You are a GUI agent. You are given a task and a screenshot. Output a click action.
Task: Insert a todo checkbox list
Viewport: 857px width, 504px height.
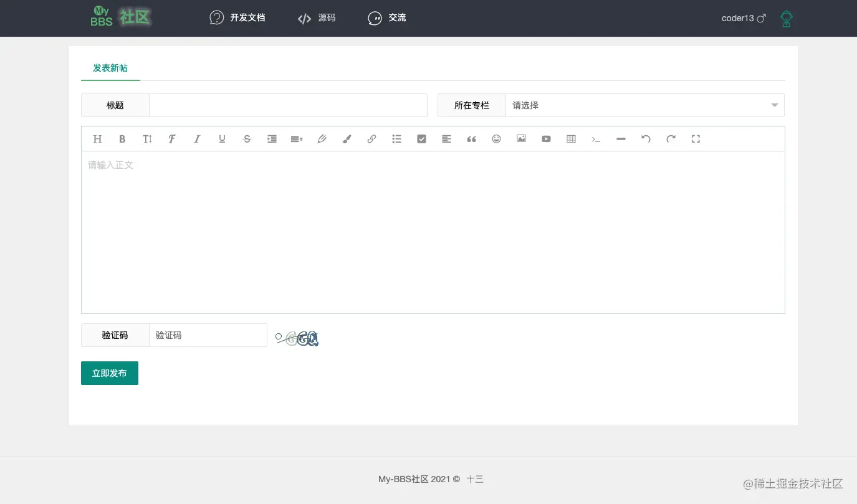[421, 139]
